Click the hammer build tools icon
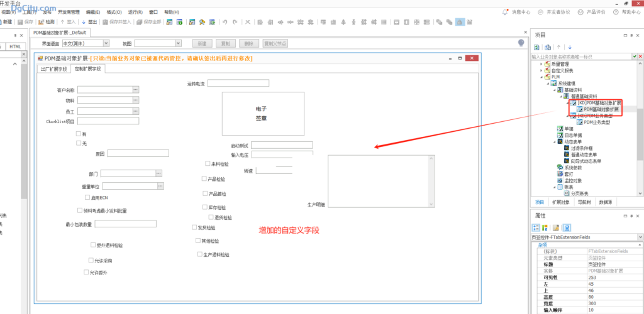 click(x=202, y=22)
